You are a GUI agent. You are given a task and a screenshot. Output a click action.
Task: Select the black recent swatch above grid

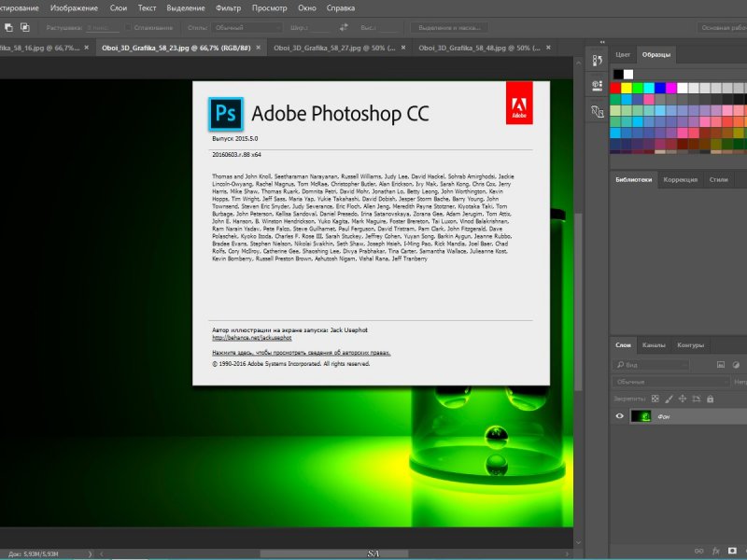pos(618,75)
